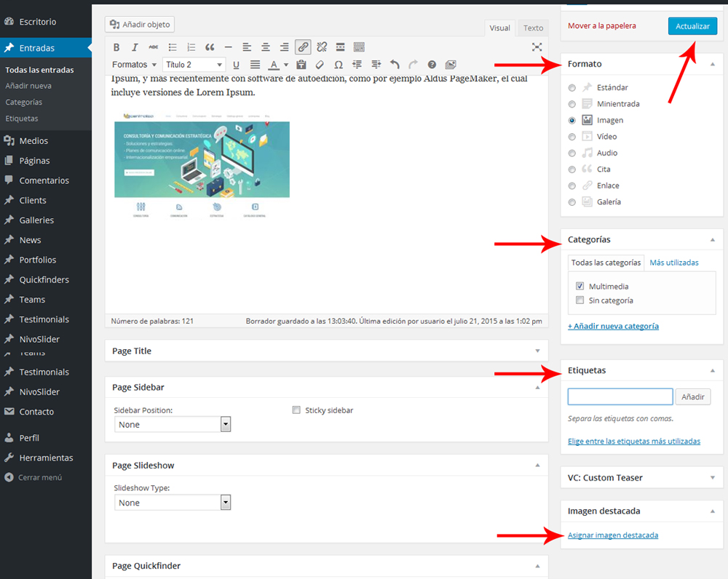Image resolution: width=728 pixels, height=579 pixels.
Task: Click the Asignar imagen destacada link
Action: [x=613, y=535]
